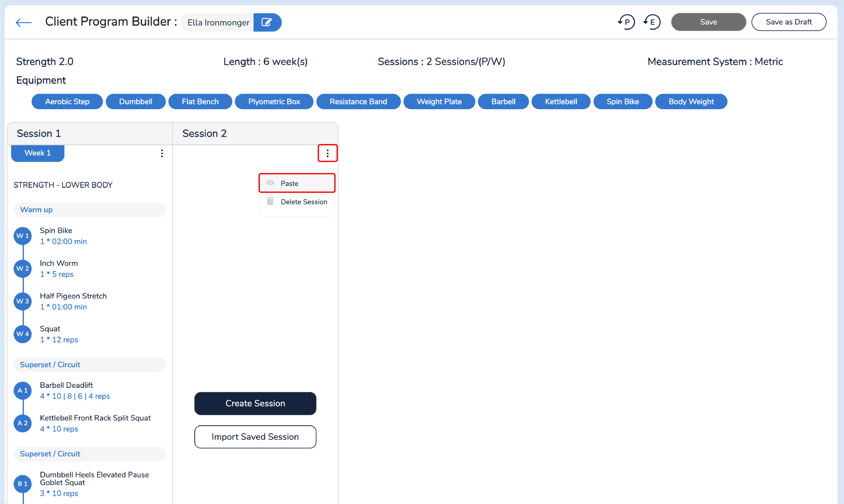Click the Length : 6 week(s) label
This screenshot has height=504, width=844.
tap(265, 61)
